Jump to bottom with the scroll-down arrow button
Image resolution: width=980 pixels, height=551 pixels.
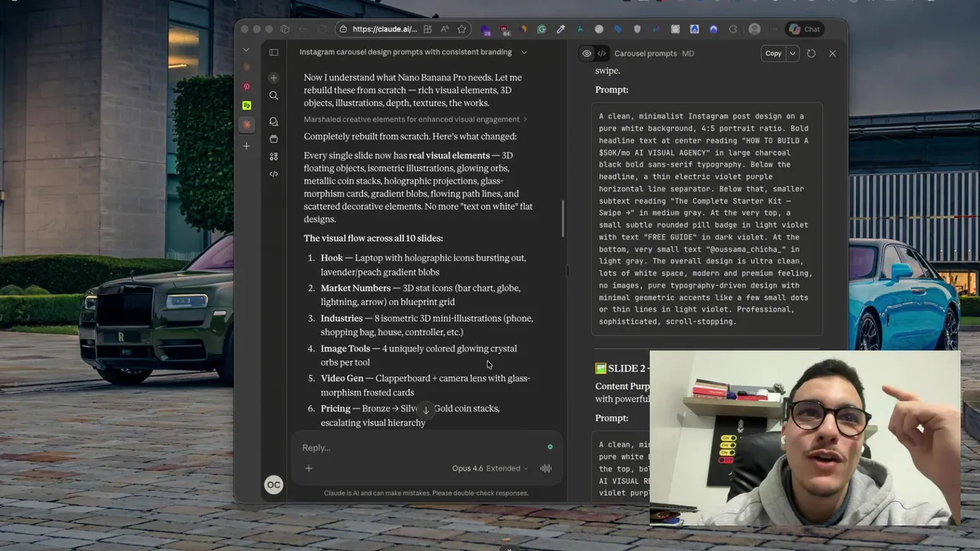pos(426,410)
